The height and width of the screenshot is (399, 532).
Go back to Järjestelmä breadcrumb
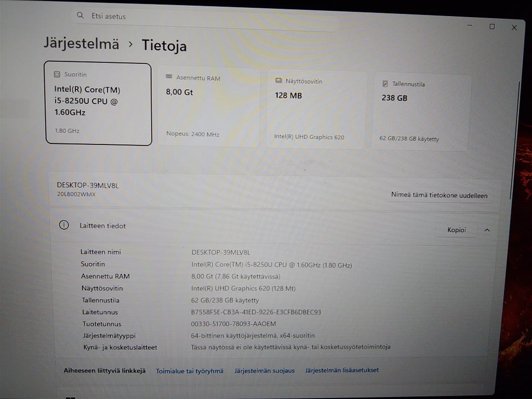pyautogui.click(x=81, y=43)
